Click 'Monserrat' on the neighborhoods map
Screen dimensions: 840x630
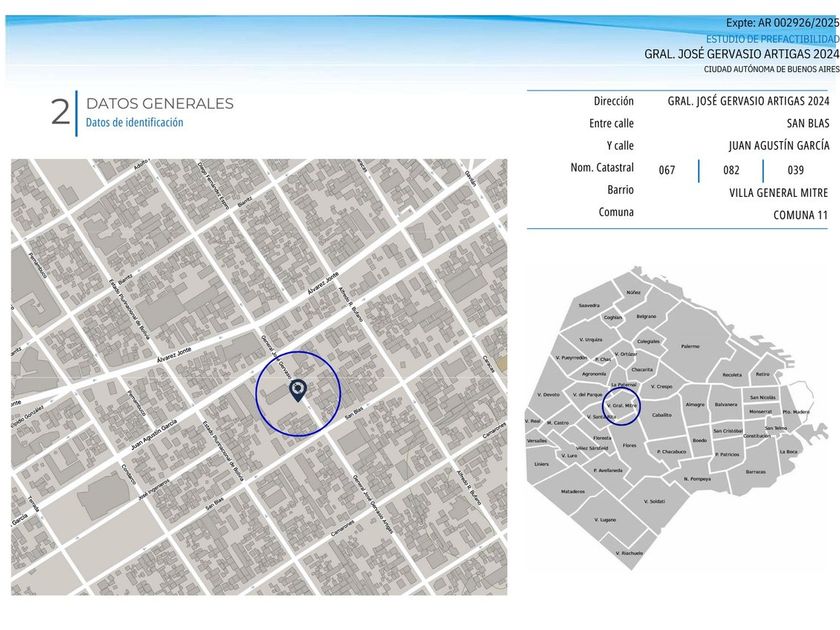pyautogui.click(x=760, y=411)
